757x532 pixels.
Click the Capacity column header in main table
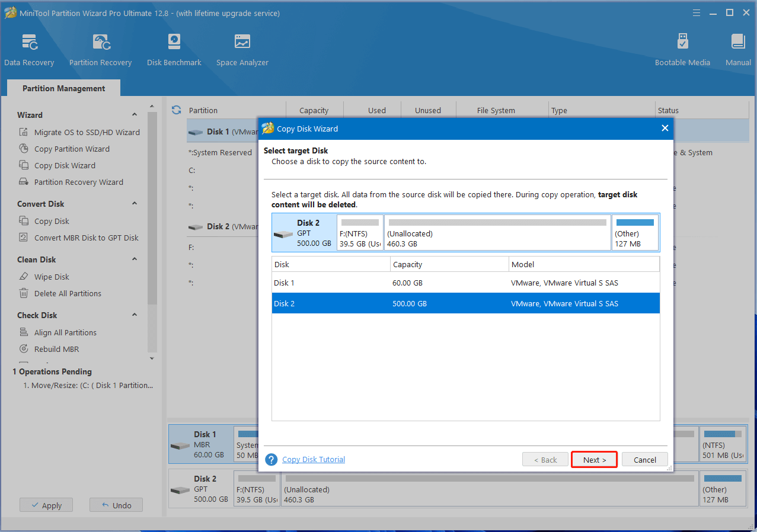point(314,110)
